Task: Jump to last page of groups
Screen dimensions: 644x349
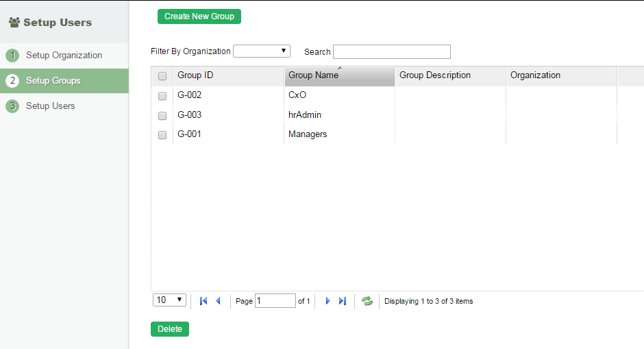Action: tap(343, 301)
